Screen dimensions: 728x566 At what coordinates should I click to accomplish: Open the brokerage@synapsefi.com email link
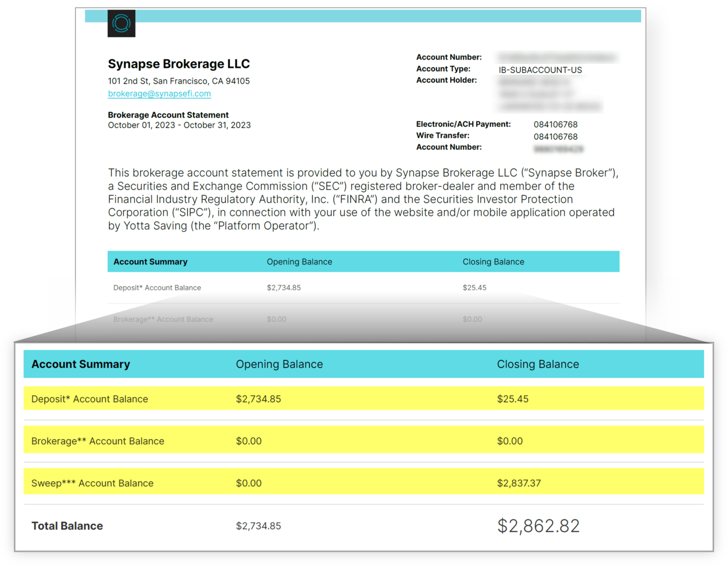(159, 94)
